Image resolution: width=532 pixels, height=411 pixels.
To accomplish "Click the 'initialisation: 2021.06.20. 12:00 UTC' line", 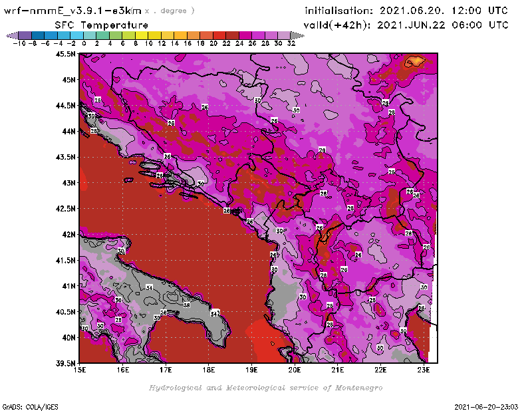I will (x=406, y=11).
